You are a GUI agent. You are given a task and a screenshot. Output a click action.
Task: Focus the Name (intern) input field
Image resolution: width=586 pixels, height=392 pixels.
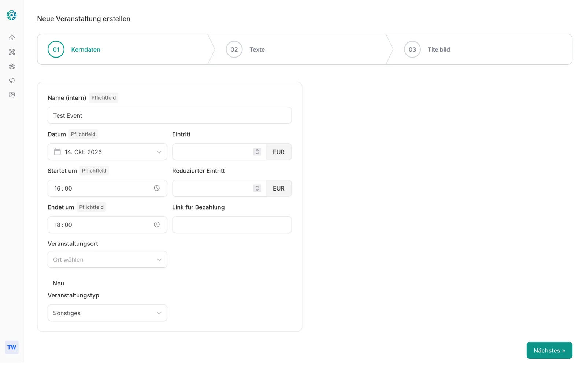[170, 115]
